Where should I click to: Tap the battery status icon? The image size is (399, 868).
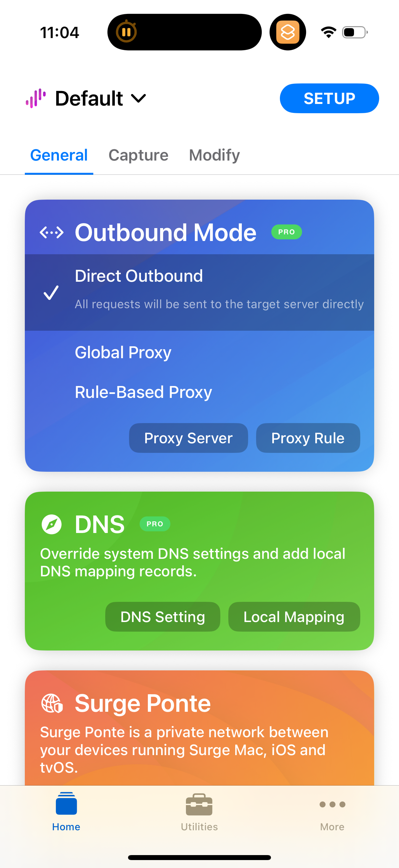tap(355, 32)
